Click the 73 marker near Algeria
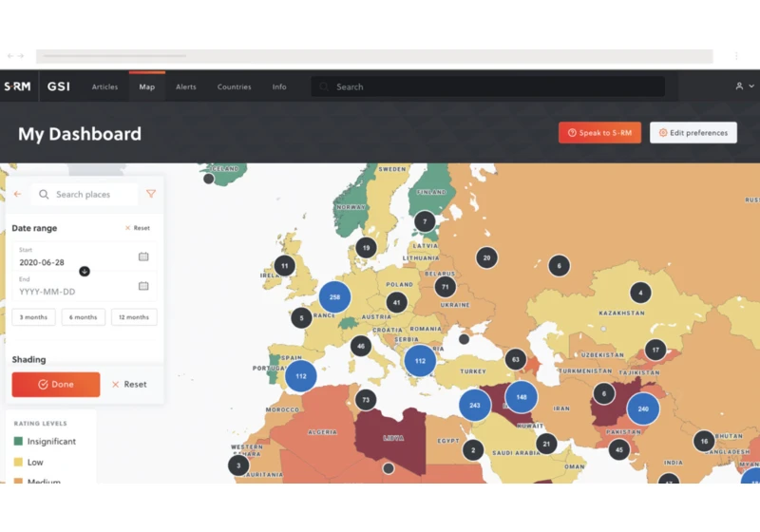The height and width of the screenshot is (532, 760). pos(366,400)
